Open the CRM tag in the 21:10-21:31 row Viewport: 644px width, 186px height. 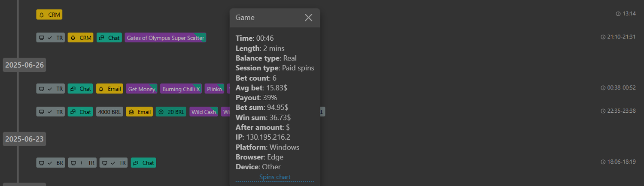(x=80, y=38)
